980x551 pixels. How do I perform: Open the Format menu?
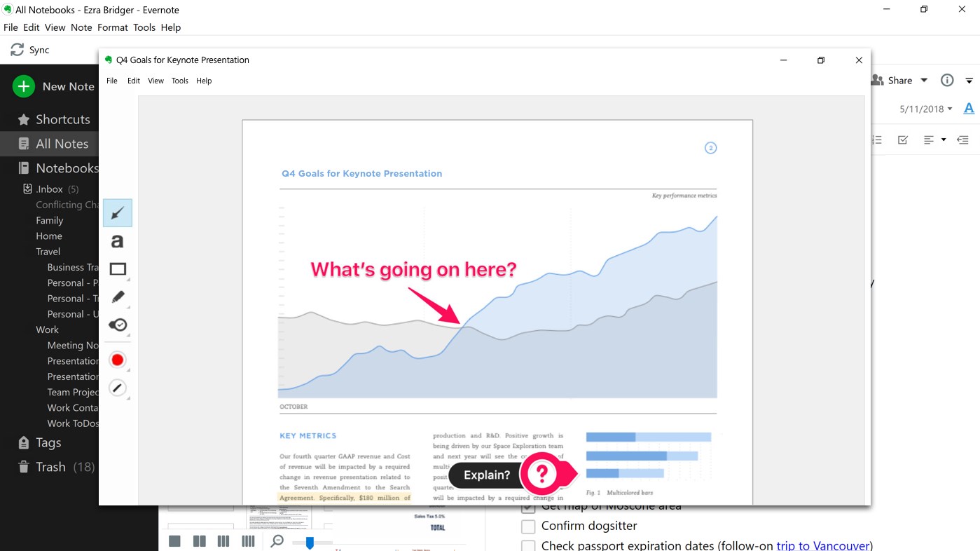pyautogui.click(x=112, y=27)
